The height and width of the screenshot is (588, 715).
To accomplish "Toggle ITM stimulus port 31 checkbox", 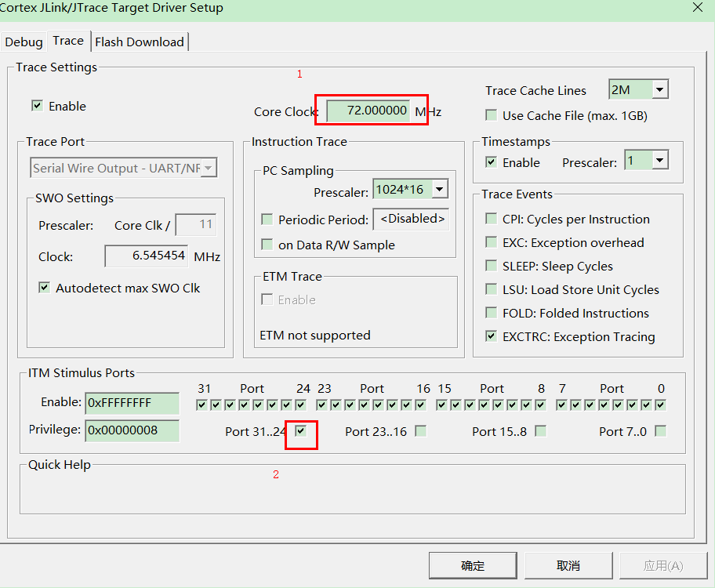I will click(x=201, y=405).
